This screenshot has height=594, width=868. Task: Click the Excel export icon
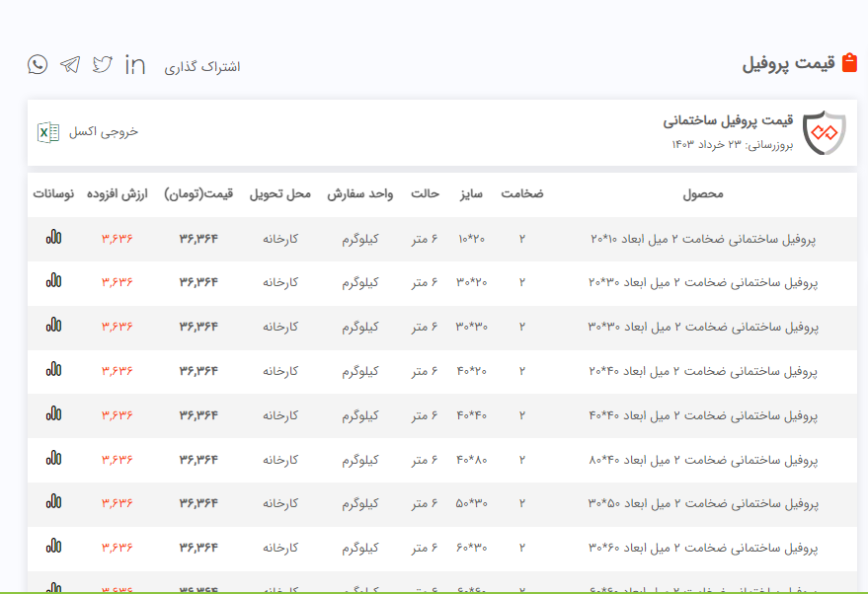47,132
